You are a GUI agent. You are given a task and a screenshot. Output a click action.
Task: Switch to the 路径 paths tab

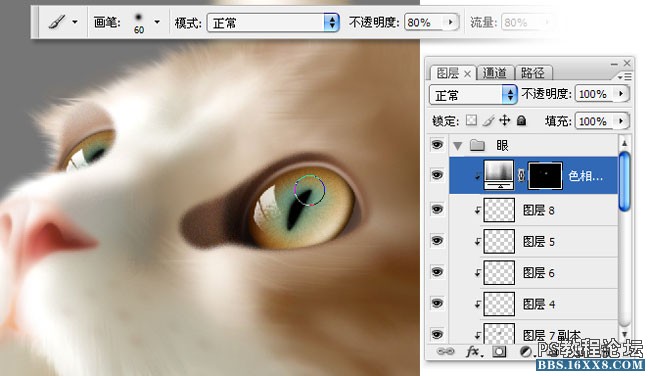coord(533,73)
